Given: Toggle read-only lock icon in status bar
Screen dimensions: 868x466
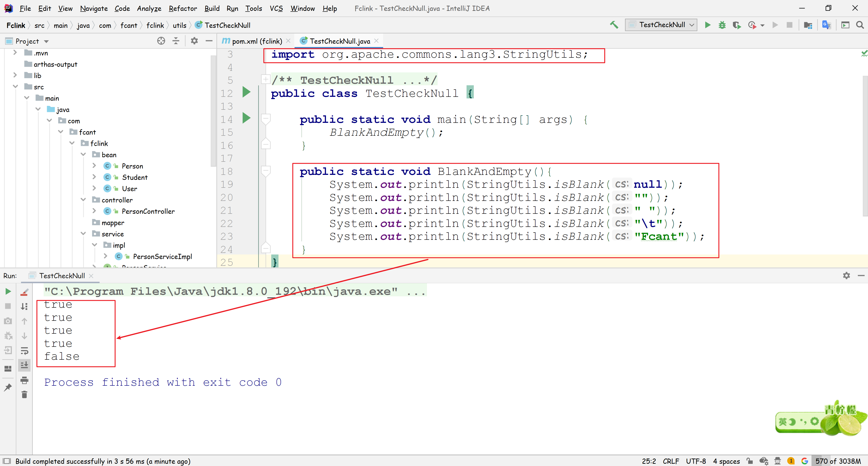Looking at the screenshot, I should [x=749, y=461].
